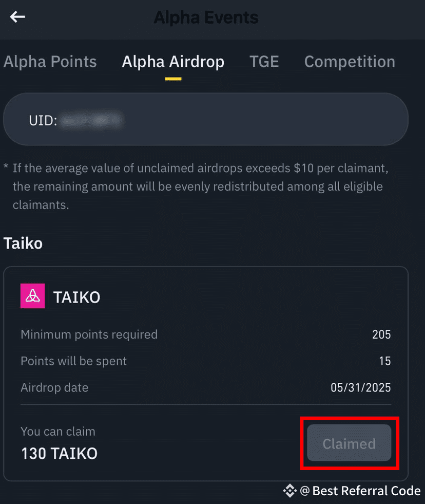This screenshot has height=504, width=425.
Task: Switch to the Alpha Points tab
Action: [50, 62]
